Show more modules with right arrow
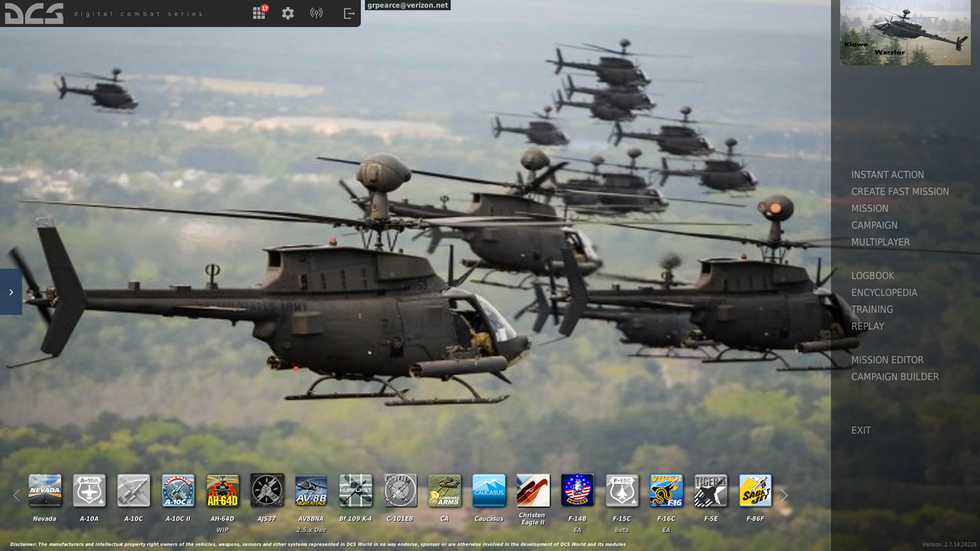 click(x=783, y=495)
